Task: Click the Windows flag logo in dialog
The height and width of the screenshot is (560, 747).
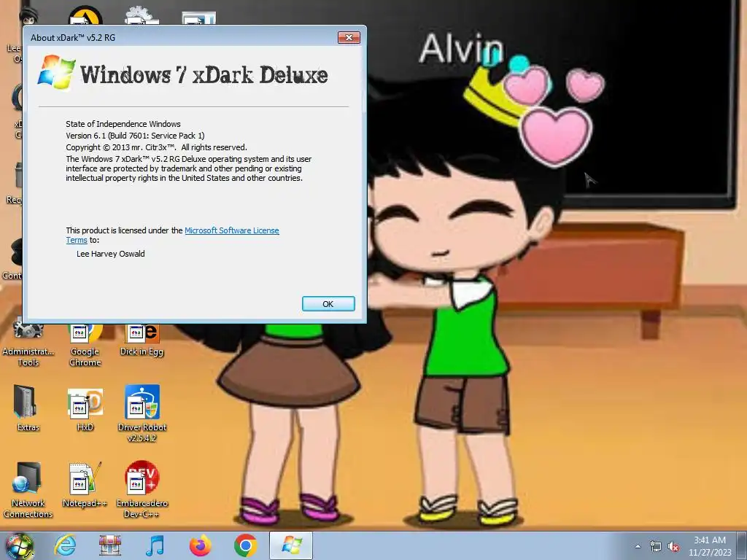Action: (56, 72)
